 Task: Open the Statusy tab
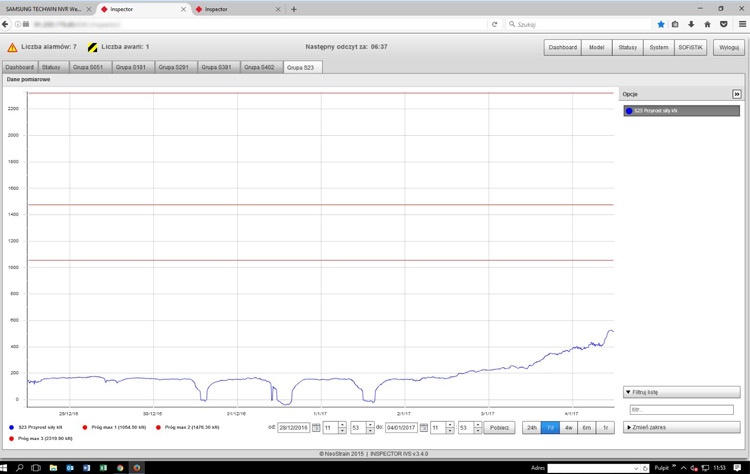pos(52,67)
